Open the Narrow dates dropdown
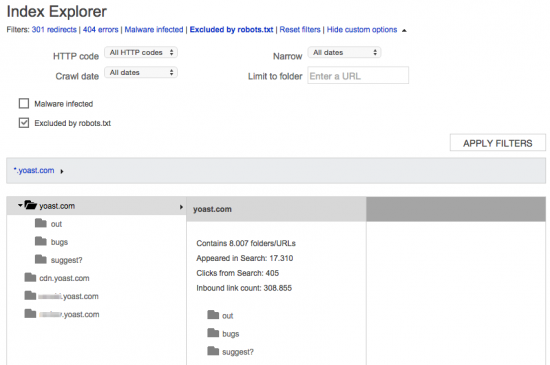 [344, 53]
